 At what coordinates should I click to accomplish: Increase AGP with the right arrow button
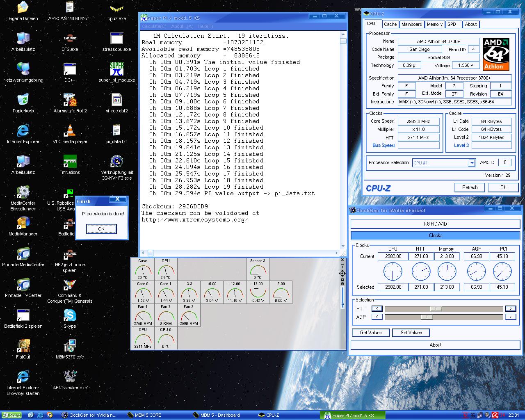[x=511, y=317]
